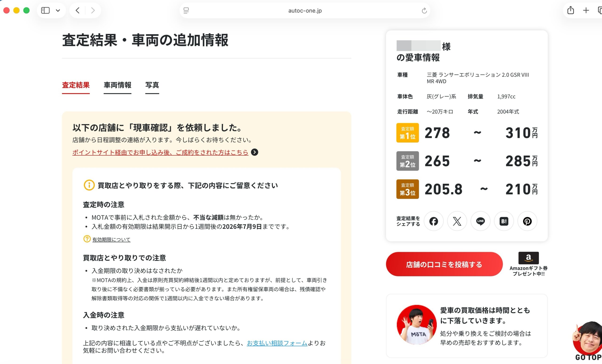
Task: Click the 入金時の注意 subheading
Action: click(x=104, y=315)
